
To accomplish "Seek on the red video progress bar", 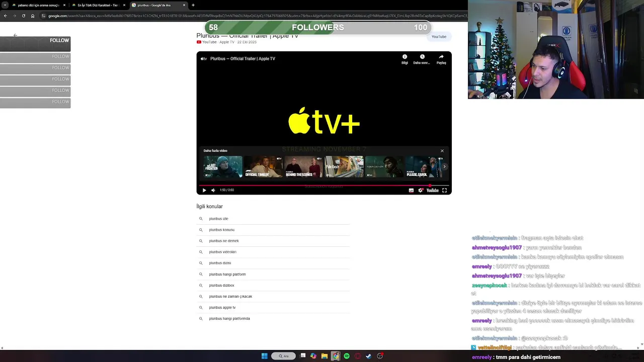I will (324, 185).
